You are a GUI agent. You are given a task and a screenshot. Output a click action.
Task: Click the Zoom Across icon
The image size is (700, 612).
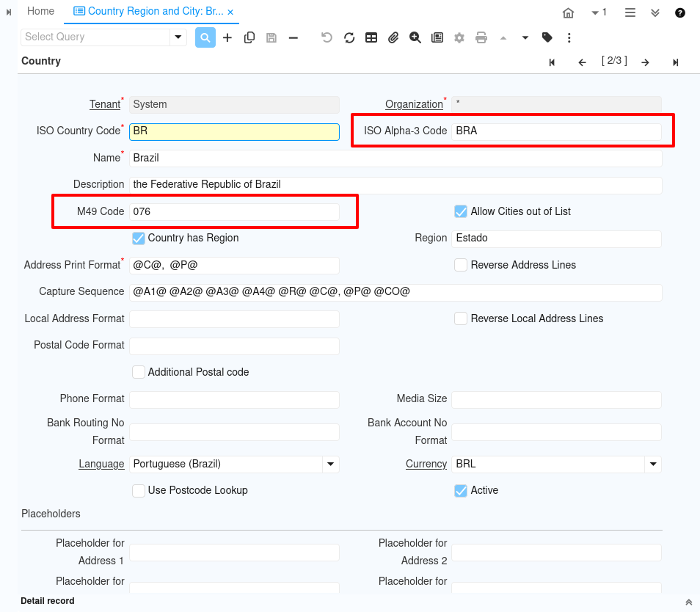pyautogui.click(x=415, y=37)
